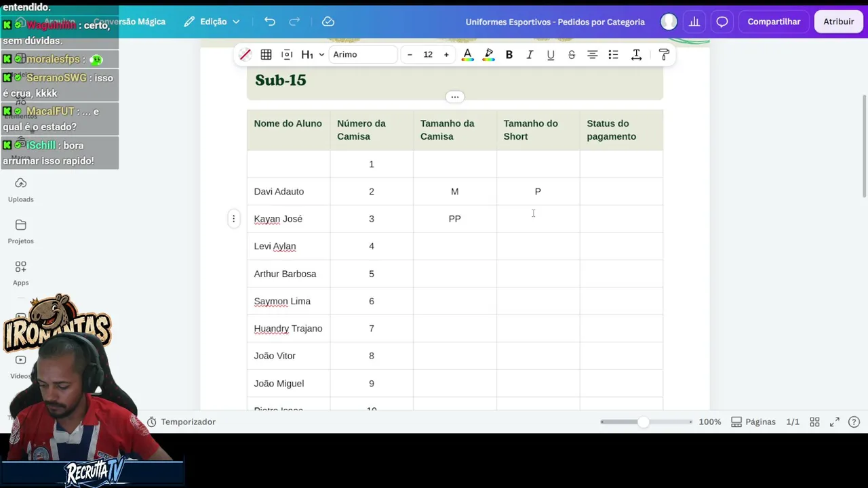This screenshot has height=488, width=868.
Task: Click the document title Uniformes Esportivos
Action: pyautogui.click(x=555, y=22)
